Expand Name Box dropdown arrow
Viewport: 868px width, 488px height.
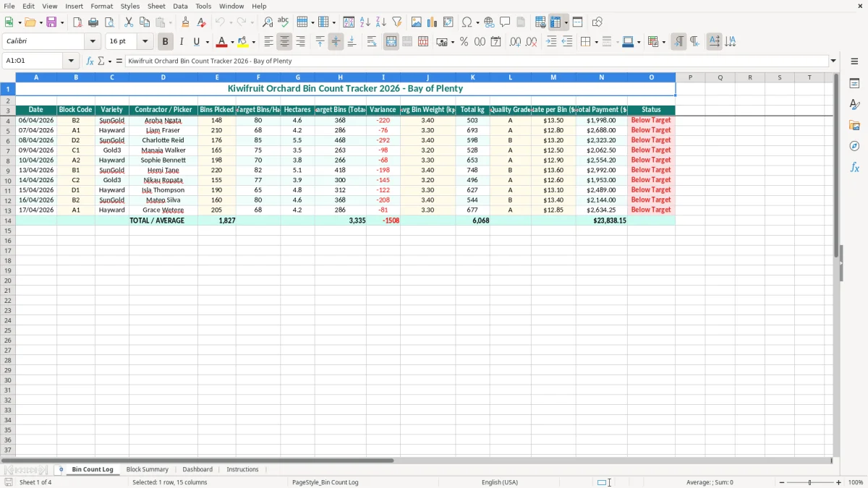(71, 61)
